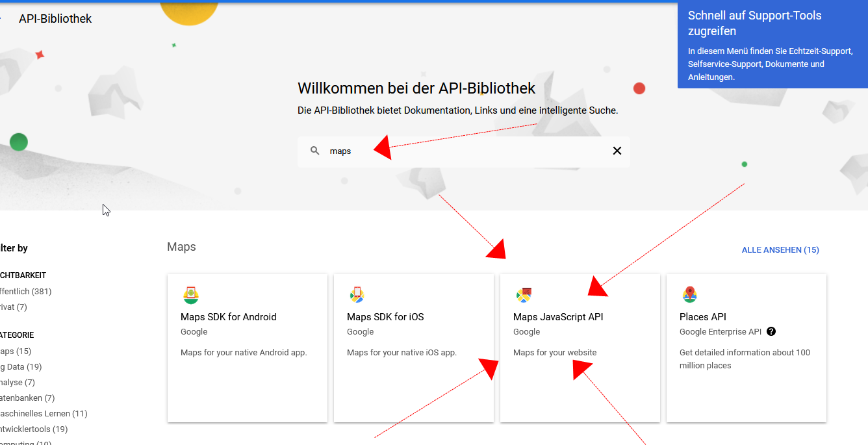Filter by Öffentlich (381) visibility
This screenshot has width=868, height=445.
(26, 292)
